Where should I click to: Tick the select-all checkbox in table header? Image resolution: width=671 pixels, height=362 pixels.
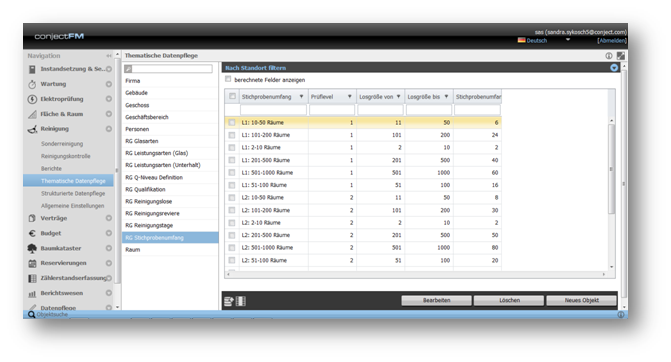click(x=232, y=96)
